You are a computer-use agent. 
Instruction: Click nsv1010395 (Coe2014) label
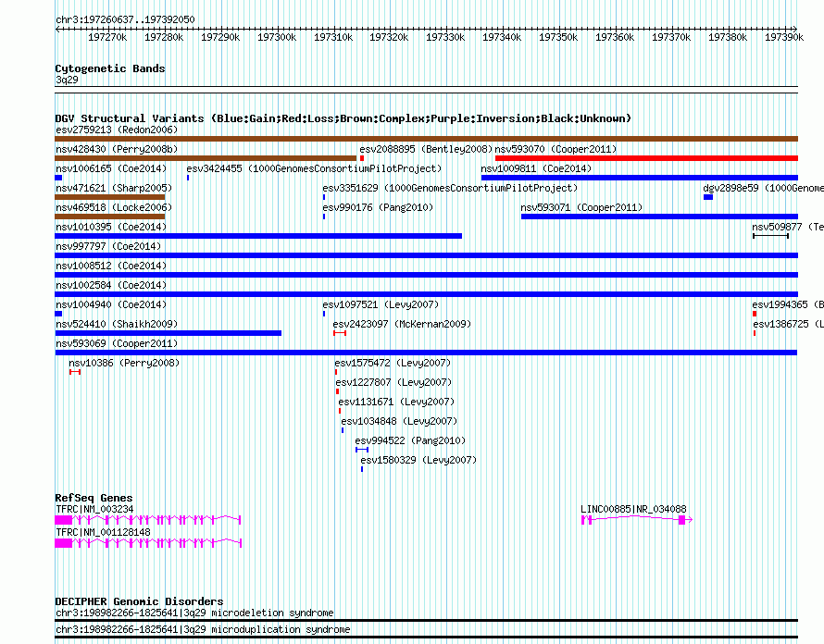point(111,227)
